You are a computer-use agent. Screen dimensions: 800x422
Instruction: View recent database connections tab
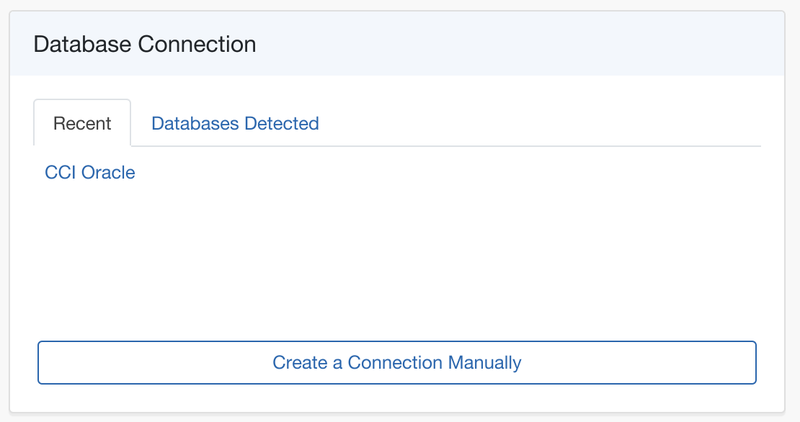click(x=82, y=123)
